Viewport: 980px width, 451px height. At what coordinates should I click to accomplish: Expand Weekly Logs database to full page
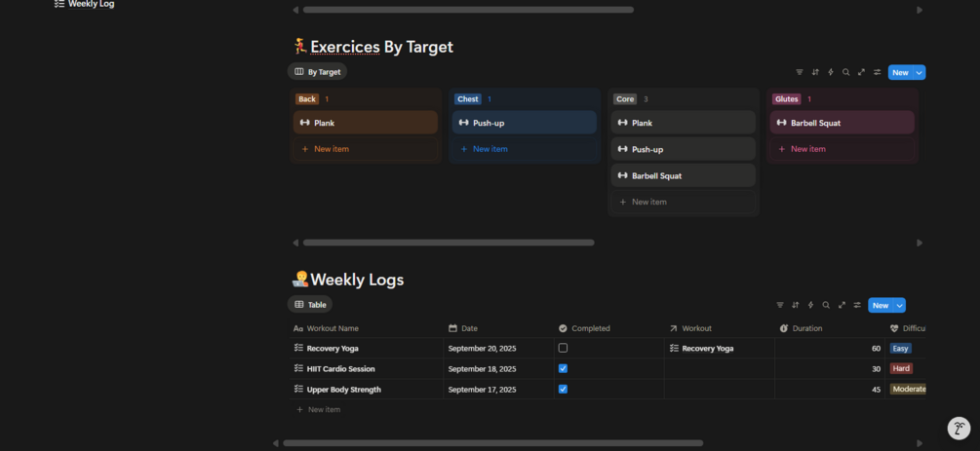(842, 305)
